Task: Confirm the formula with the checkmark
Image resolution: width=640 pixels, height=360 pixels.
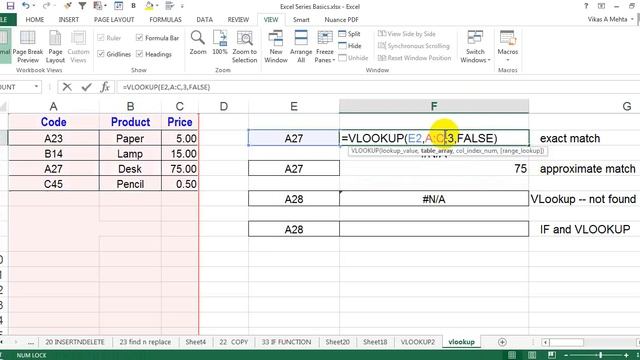Action: click(x=86, y=87)
